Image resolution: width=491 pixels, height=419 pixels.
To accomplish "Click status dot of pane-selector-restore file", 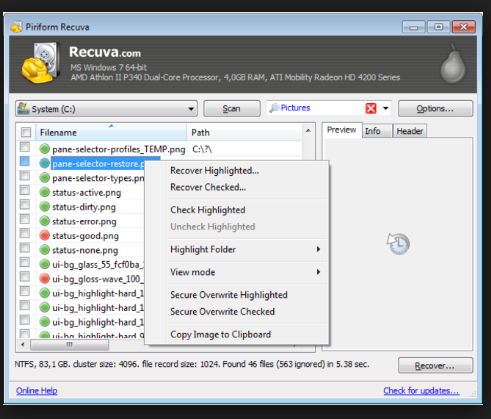I will coord(44,163).
